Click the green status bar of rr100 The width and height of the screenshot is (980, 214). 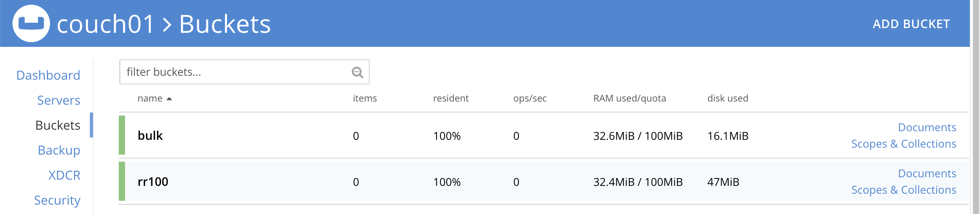coord(122,181)
